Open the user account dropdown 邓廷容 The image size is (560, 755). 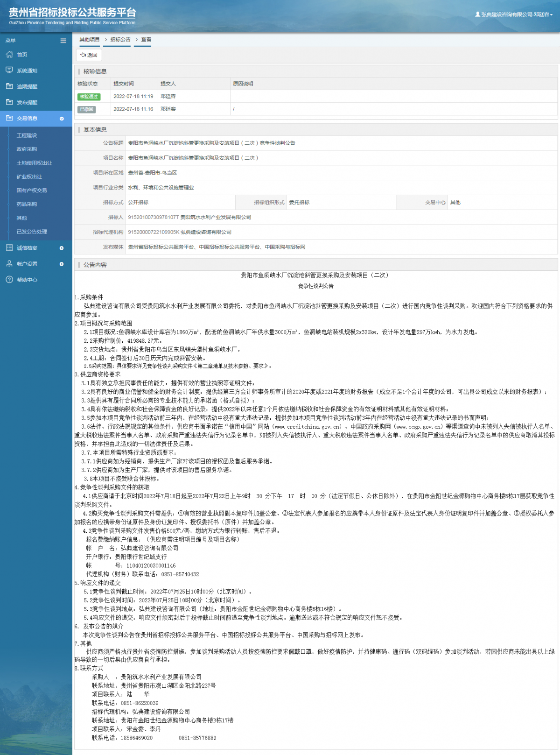514,14
